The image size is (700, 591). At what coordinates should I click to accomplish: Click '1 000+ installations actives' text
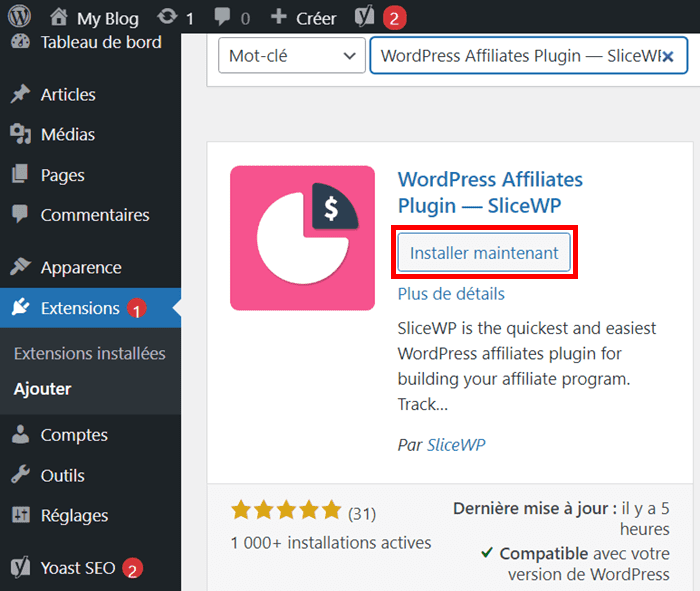click(331, 542)
